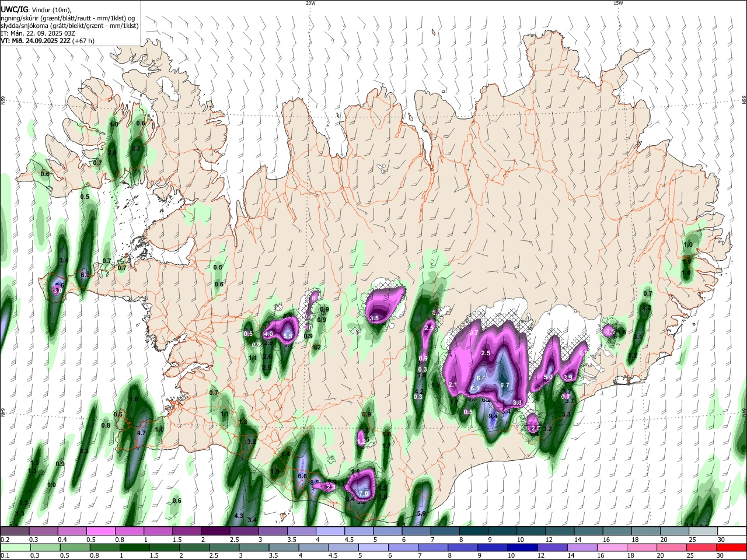Click the darkest purple swatch labeled 2 in the snow legend
The width and height of the screenshot is (747, 560).
point(215,531)
